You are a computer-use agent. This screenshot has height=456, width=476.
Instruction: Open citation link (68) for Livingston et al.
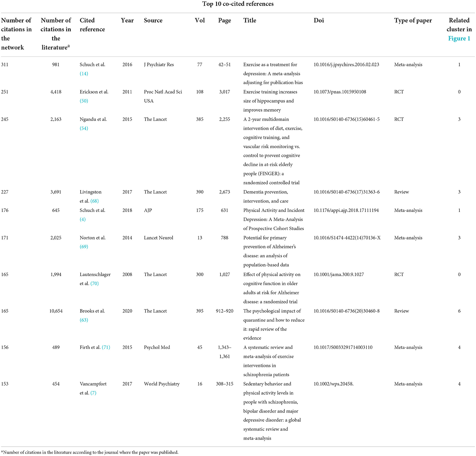tap(95, 201)
